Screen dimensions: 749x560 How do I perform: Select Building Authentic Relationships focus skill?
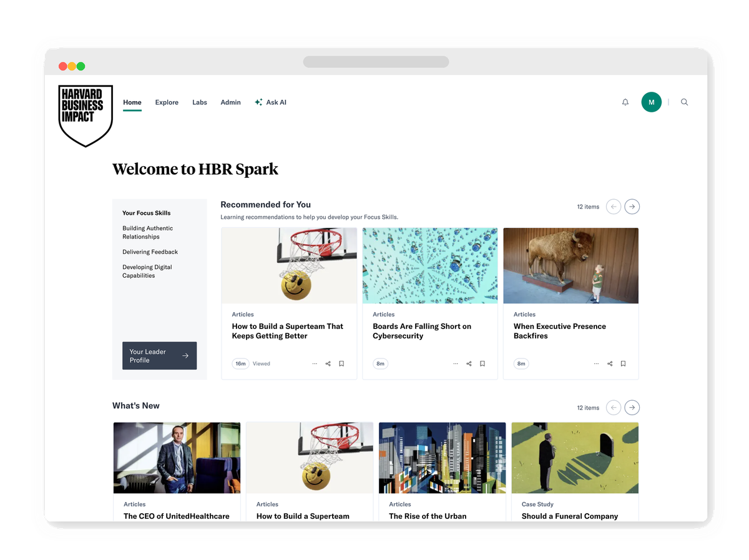148,232
